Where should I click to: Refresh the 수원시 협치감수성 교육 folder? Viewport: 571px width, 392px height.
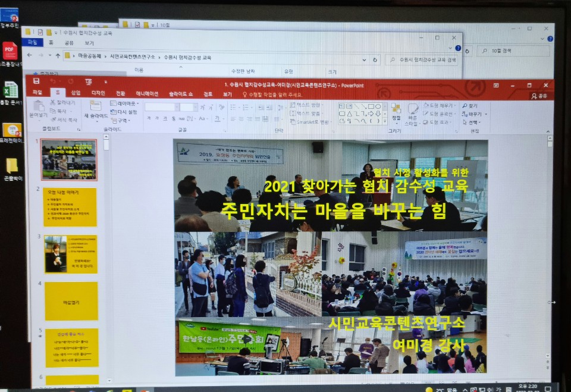pyautogui.click(x=375, y=59)
